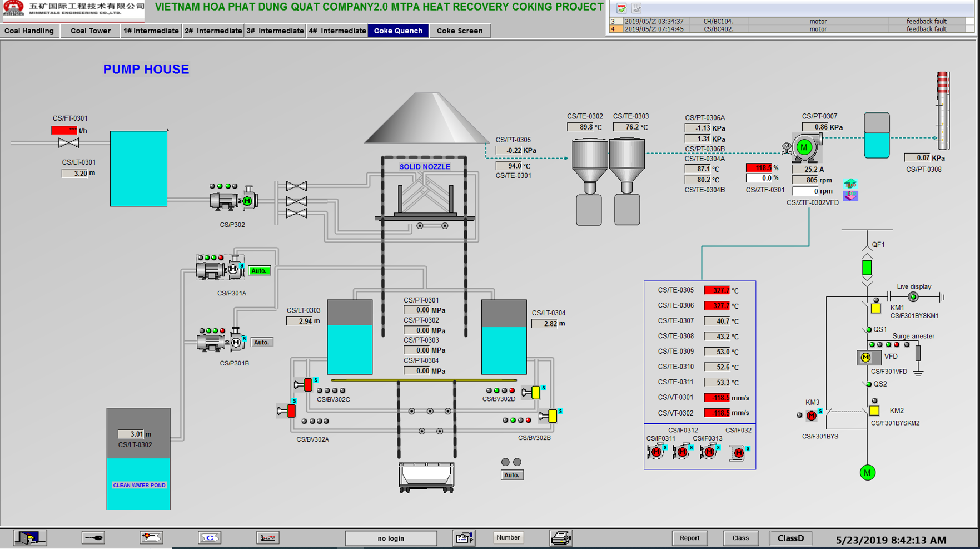This screenshot has height=549, width=980.
Task: Open the trend chart icon in bottom toolbar
Action: 267,538
